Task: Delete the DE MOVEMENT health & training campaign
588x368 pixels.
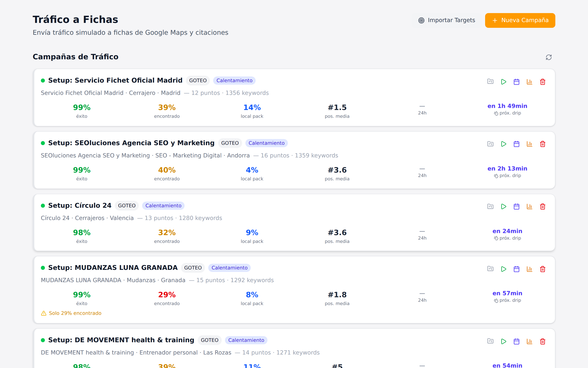Action: coord(542,341)
